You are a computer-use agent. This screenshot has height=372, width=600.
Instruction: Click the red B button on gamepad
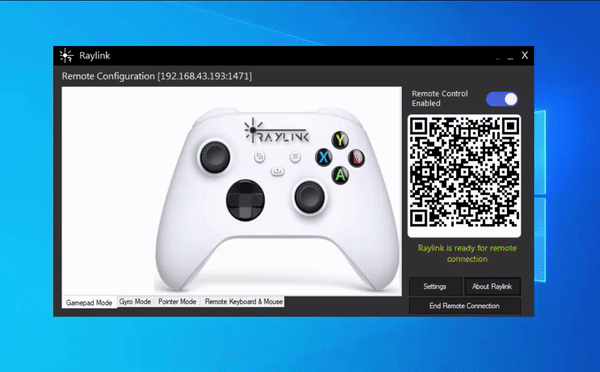tap(356, 157)
